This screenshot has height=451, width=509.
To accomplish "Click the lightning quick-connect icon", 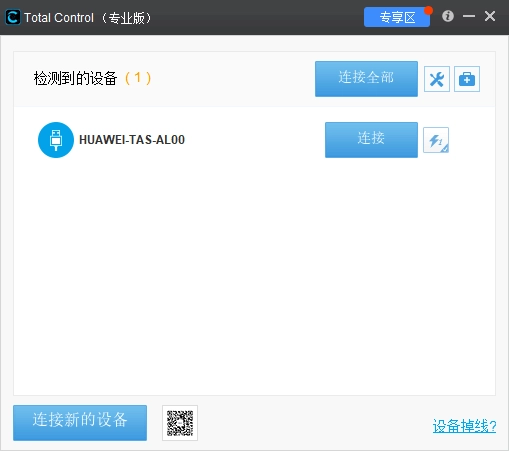I will click(x=436, y=140).
